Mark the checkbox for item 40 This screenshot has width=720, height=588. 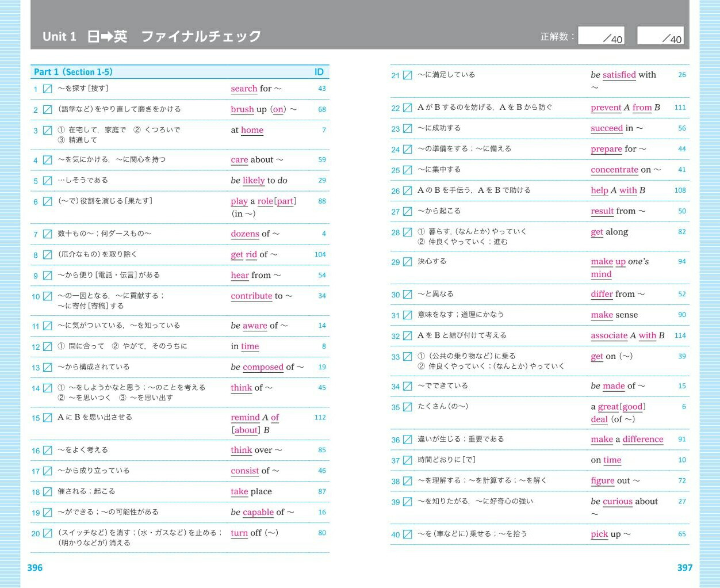tap(407, 534)
